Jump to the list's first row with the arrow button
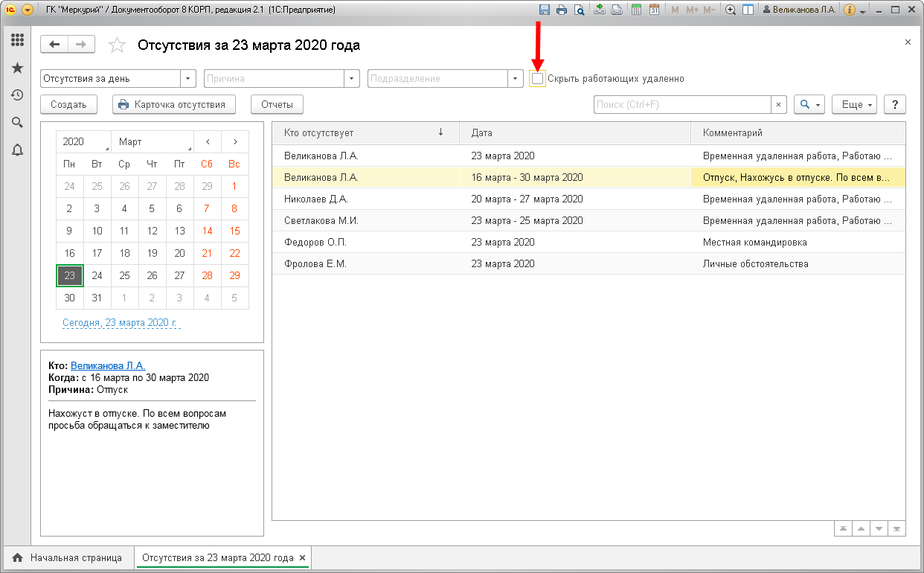This screenshot has height=573, width=924. click(842, 528)
